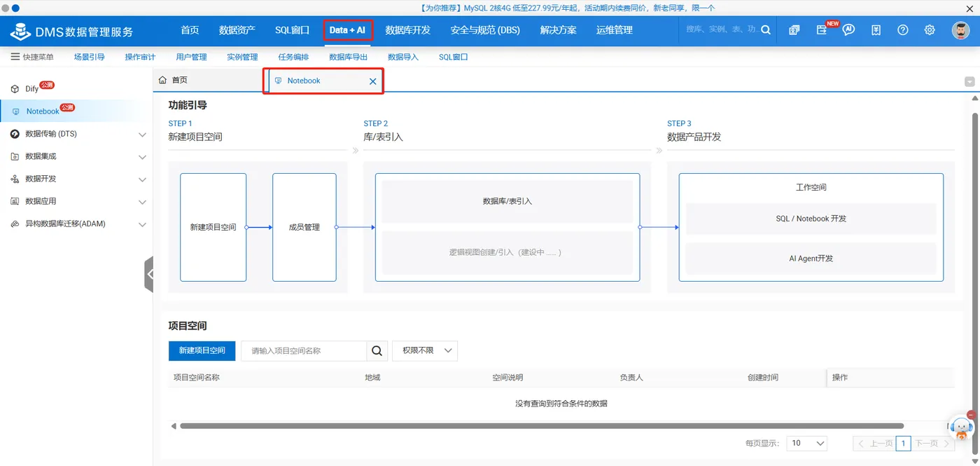
Task: Click the 数据导入 quick menu link
Action: [403, 57]
